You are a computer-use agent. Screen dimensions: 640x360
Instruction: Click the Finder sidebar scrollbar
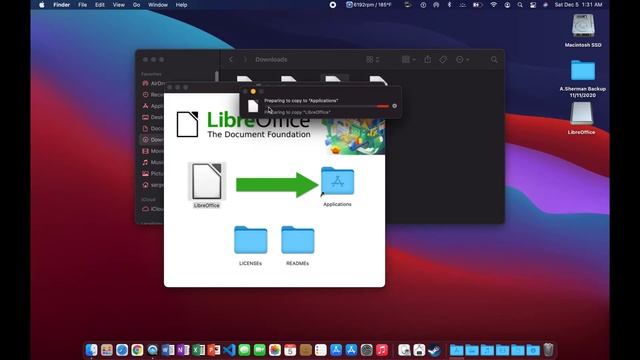coord(216,77)
